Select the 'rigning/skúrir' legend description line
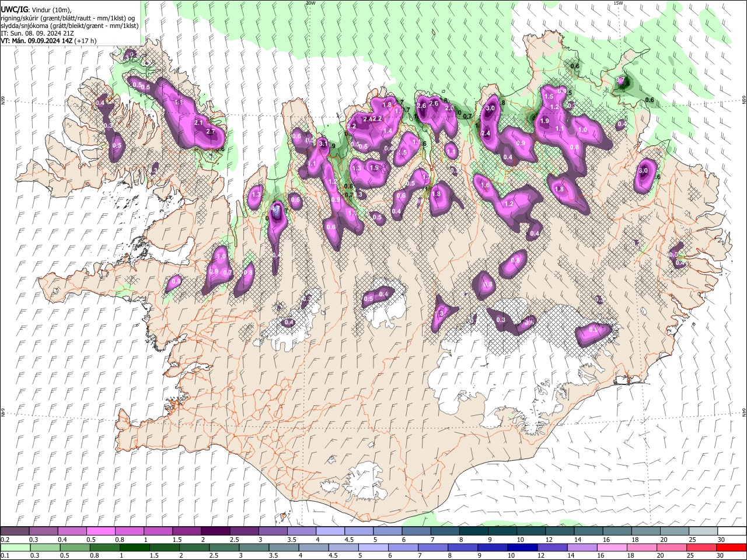Screen dimensions: 747x560 [69, 18]
